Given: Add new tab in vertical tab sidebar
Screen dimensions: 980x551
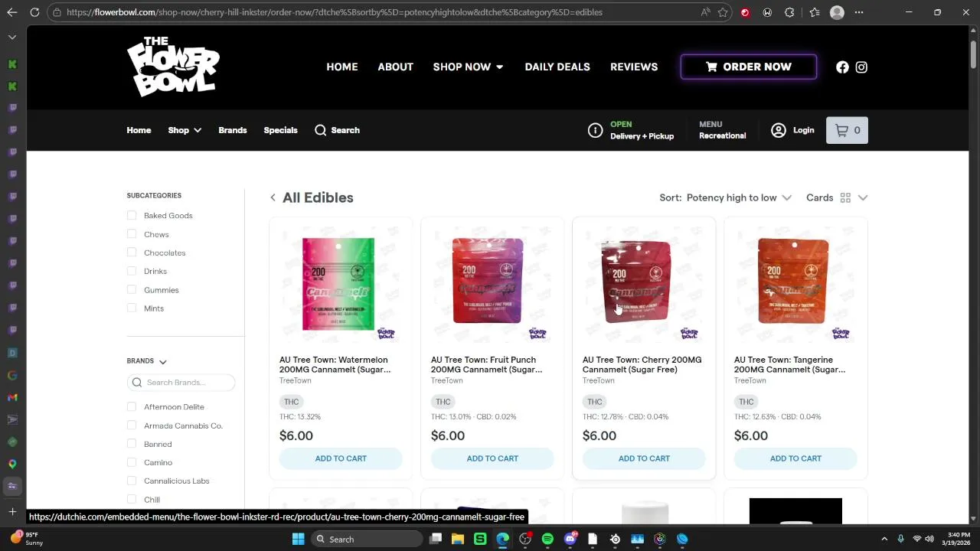Looking at the screenshot, I should pyautogui.click(x=12, y=511).
